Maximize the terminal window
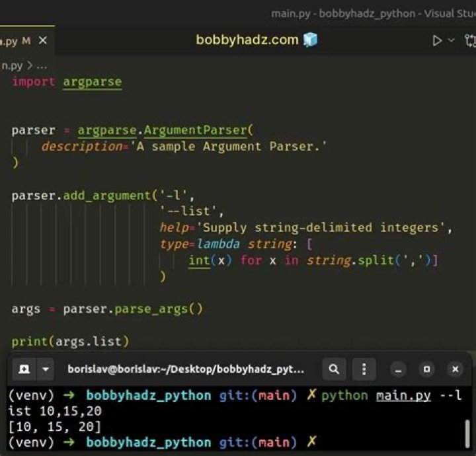This screenshot has width=476, height=456. (426, 369)
